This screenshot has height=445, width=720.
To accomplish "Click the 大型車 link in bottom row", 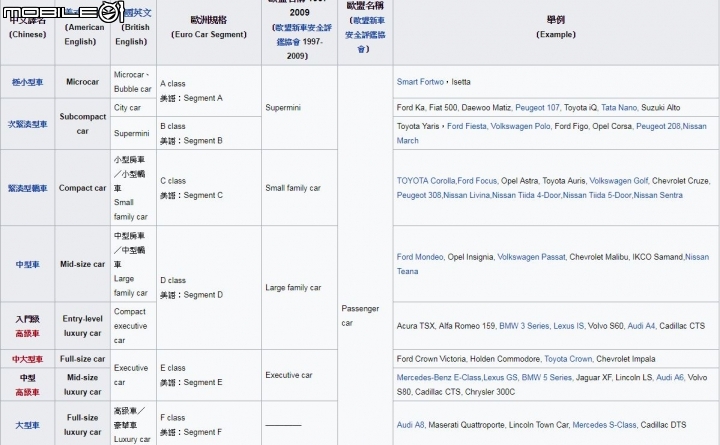I will (x=28, y=425).
